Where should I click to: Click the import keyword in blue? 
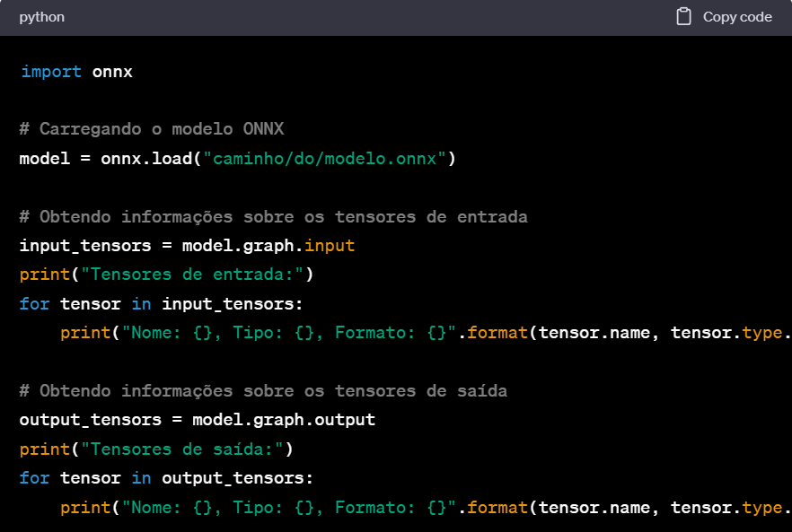pyautogui.click(x=50, y=72)
